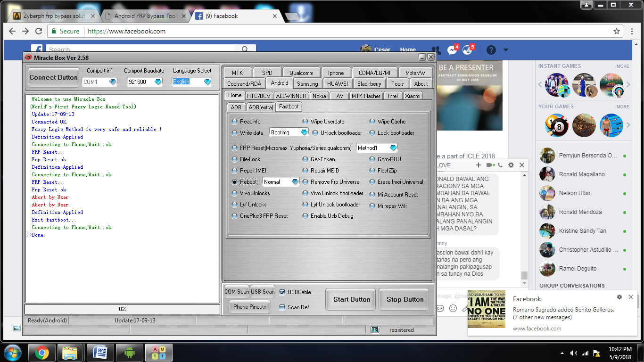Launch Chrome from the taskbar
The width and height of the screenshot is (644, 362).
(x=41, y=353)
